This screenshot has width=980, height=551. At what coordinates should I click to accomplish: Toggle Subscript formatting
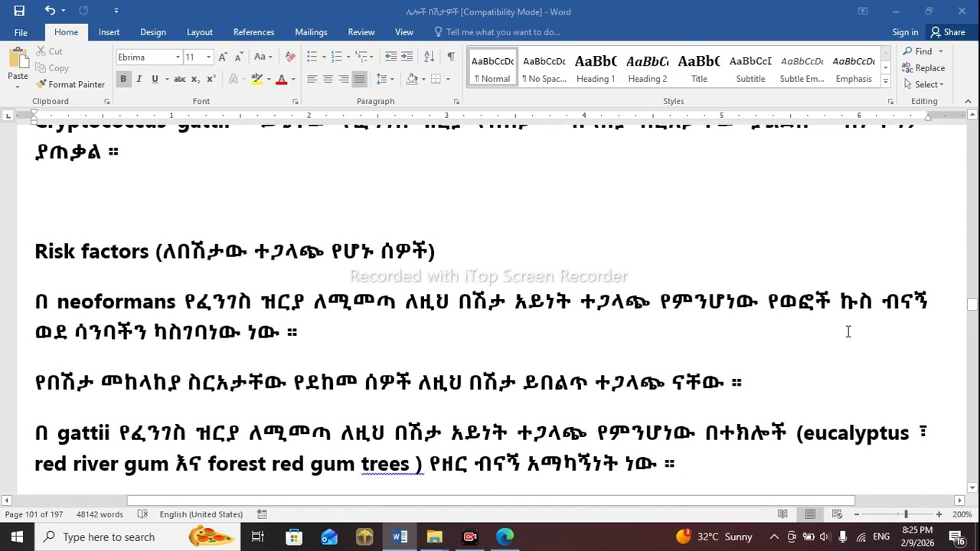pyautogui.click(x=195, y=79)
